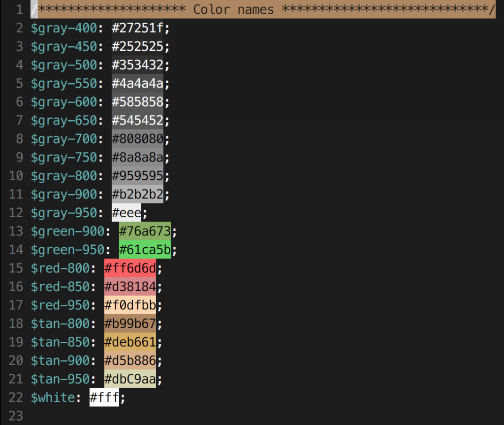
Task: Click the #dbC9aa swatch beside $tan-950
Action: [129, 379]
